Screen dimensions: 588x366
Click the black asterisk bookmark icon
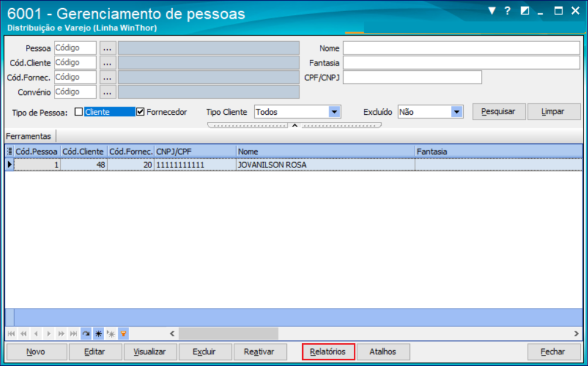click(98, 333)
